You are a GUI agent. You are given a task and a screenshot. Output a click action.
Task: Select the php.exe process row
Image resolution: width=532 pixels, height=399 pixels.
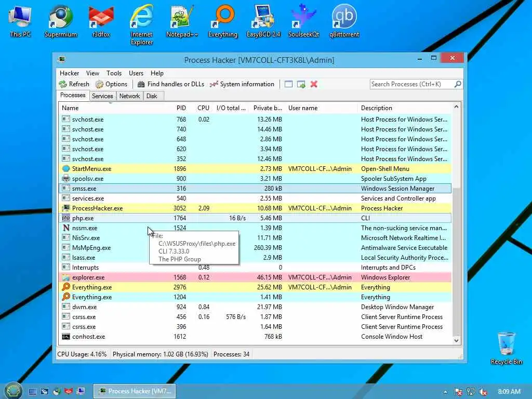click(255, 218)
